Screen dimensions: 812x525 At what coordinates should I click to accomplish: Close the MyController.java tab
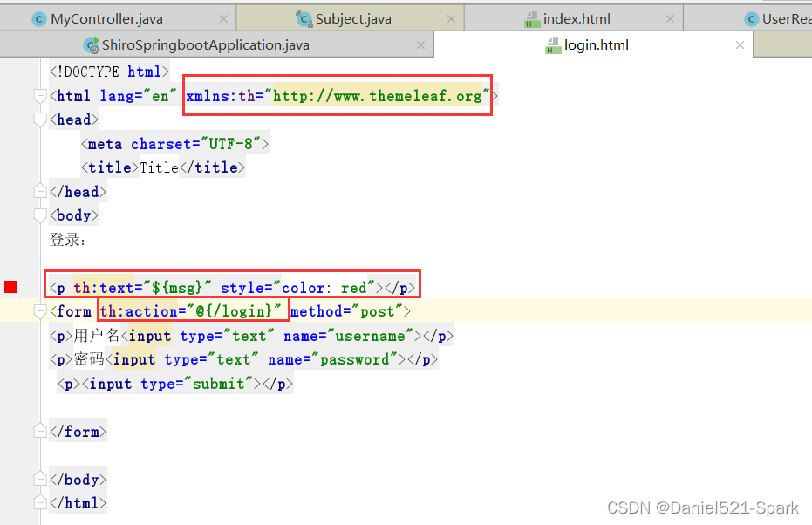(223, 19)
